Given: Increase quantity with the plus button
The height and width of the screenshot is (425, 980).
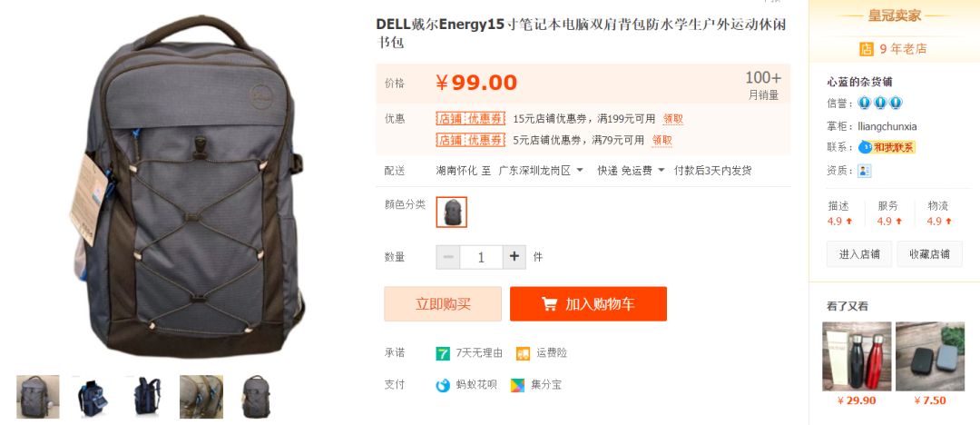Looking at the screenshot, I should (514, 257).
